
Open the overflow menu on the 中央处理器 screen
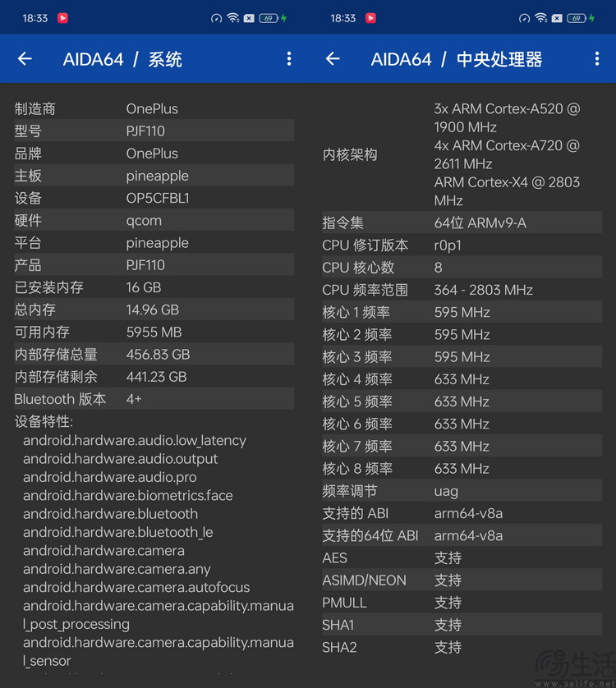[596, 59]
